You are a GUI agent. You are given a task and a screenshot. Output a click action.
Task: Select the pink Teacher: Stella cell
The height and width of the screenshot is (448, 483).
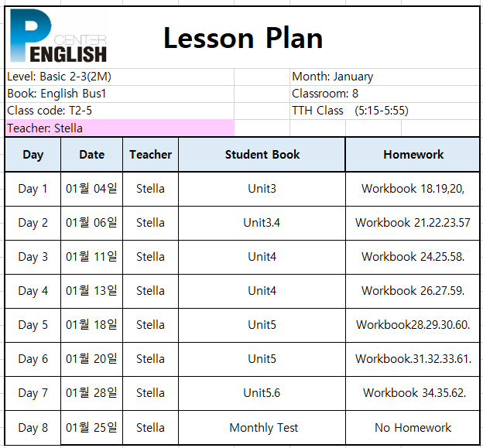click(x=120, y=128)
